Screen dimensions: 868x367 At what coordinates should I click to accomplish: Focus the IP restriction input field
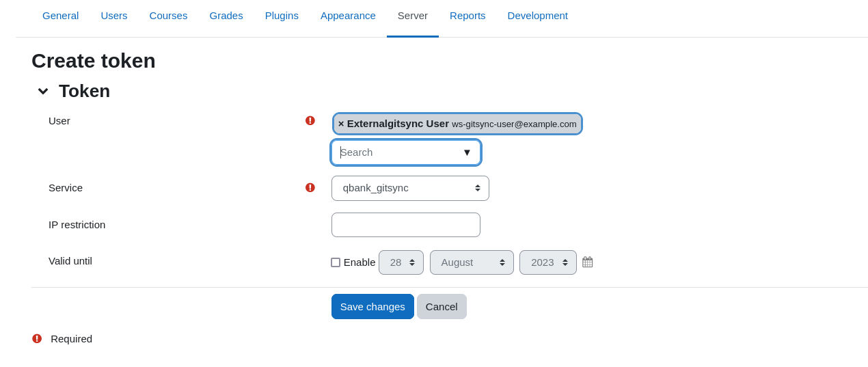[x=406, y=225]
